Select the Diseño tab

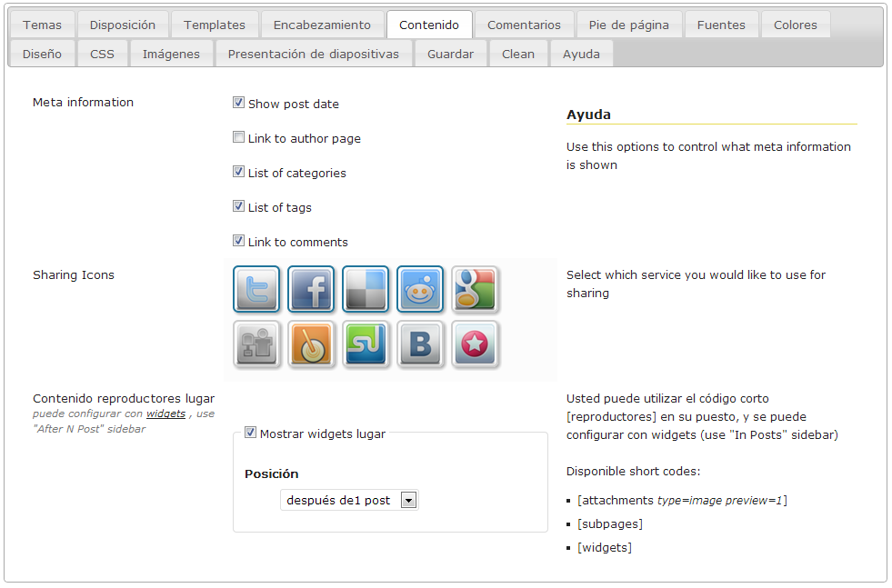click(x=42, y=54)
